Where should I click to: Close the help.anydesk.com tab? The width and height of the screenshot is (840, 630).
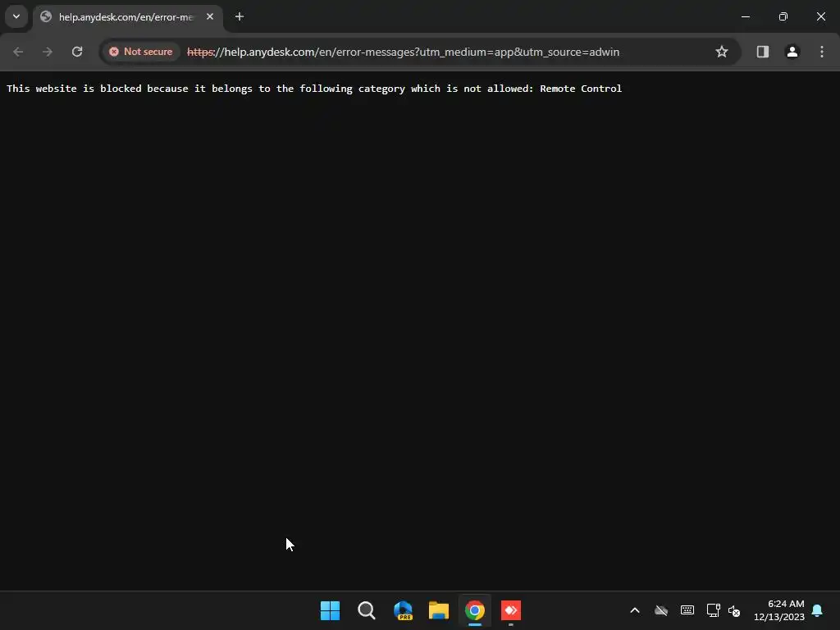(210, 16)
